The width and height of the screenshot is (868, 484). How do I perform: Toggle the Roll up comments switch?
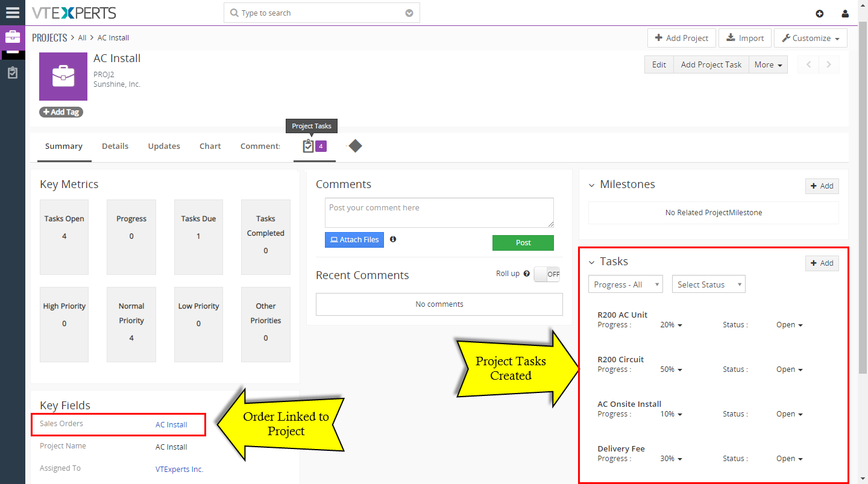point(547,274)
